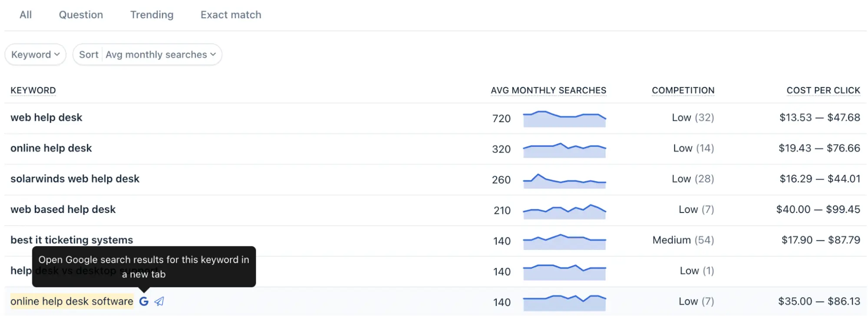Click the COMPETITION column header
This screenshot has width=868, height=316.
683,90
